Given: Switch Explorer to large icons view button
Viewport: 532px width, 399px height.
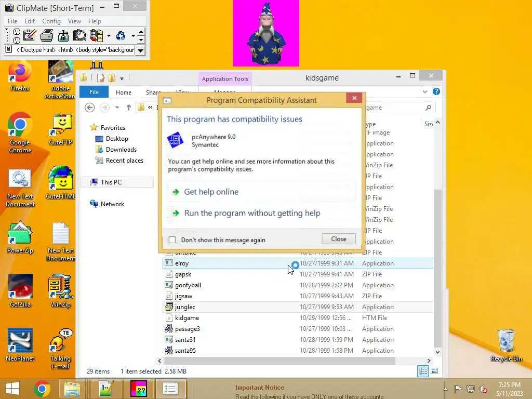Looking at the screenshot, I should coord(434,371).
